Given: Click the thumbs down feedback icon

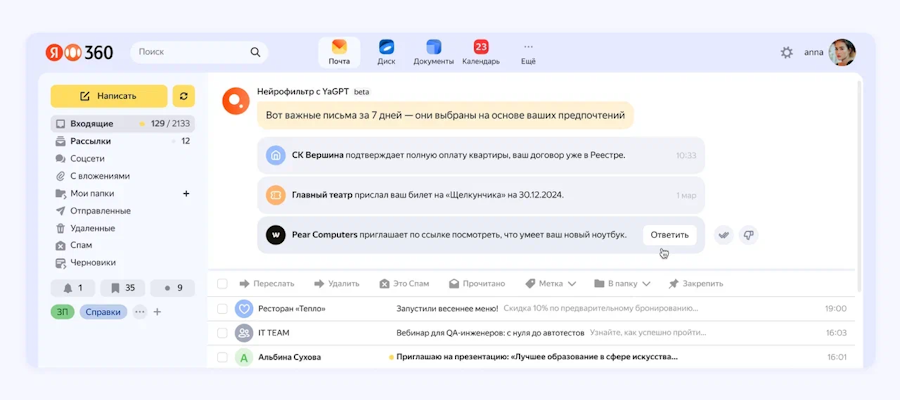Looking at the screenshot, I should click(x=748, y=235).
